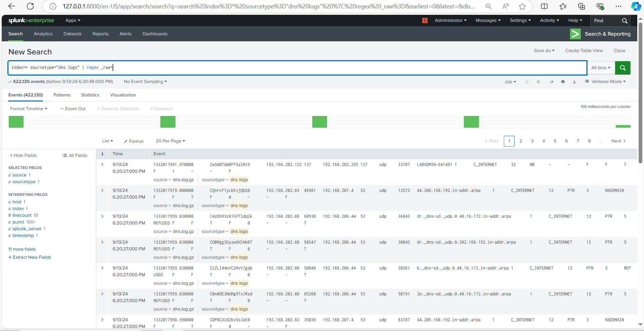Share the job results

(x=551, y=81)
